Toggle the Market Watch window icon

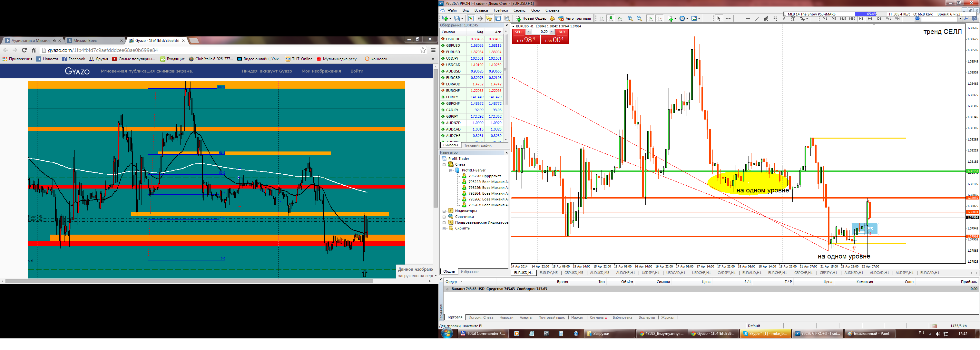coord(471,18)
